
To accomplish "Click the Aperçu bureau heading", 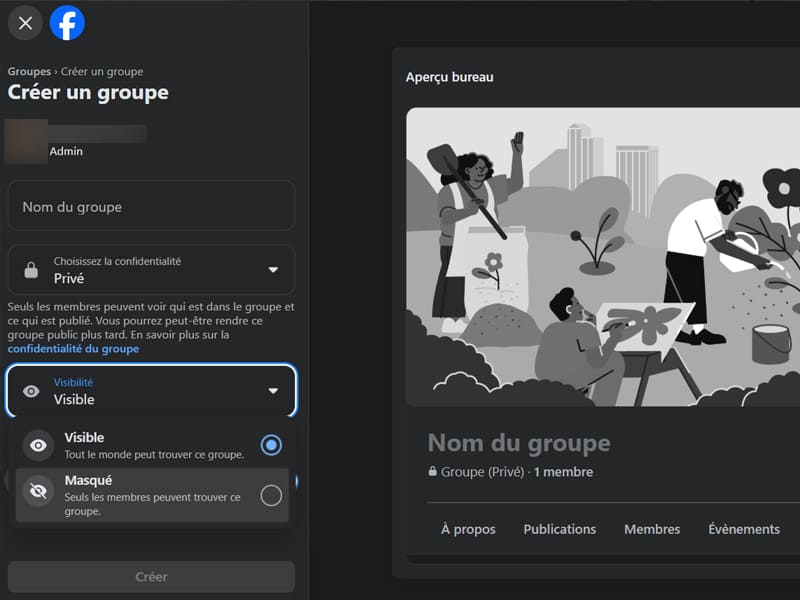I will pos(449,77).
